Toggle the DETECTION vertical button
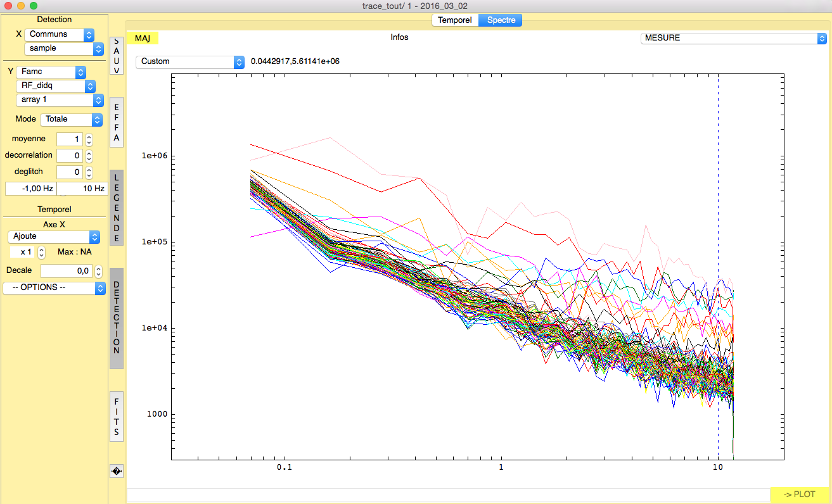The height and width of the screenshot is (504, 832). pyautogui.click(x=117, y=318)
